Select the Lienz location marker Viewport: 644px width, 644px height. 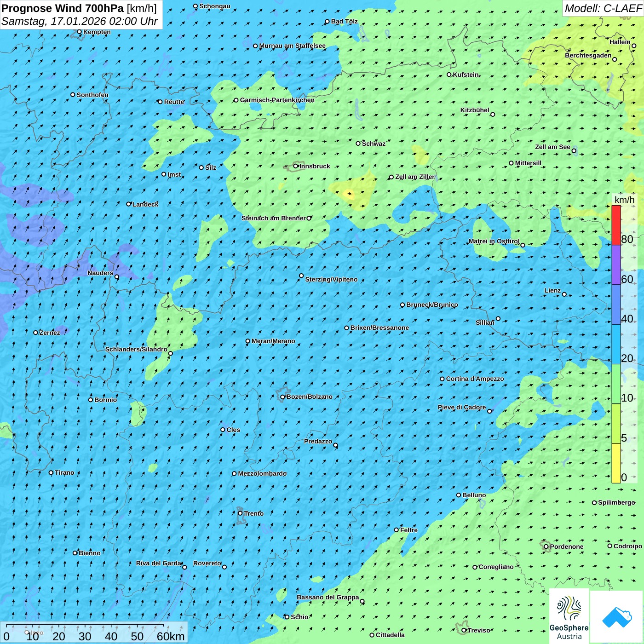tap(564, 294)
